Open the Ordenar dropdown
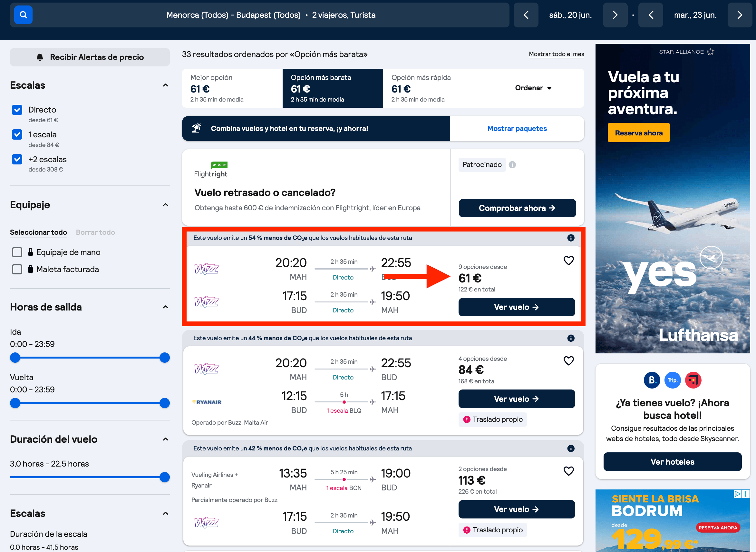This screenshot has width=756, height=552. (x=534, y=88)
